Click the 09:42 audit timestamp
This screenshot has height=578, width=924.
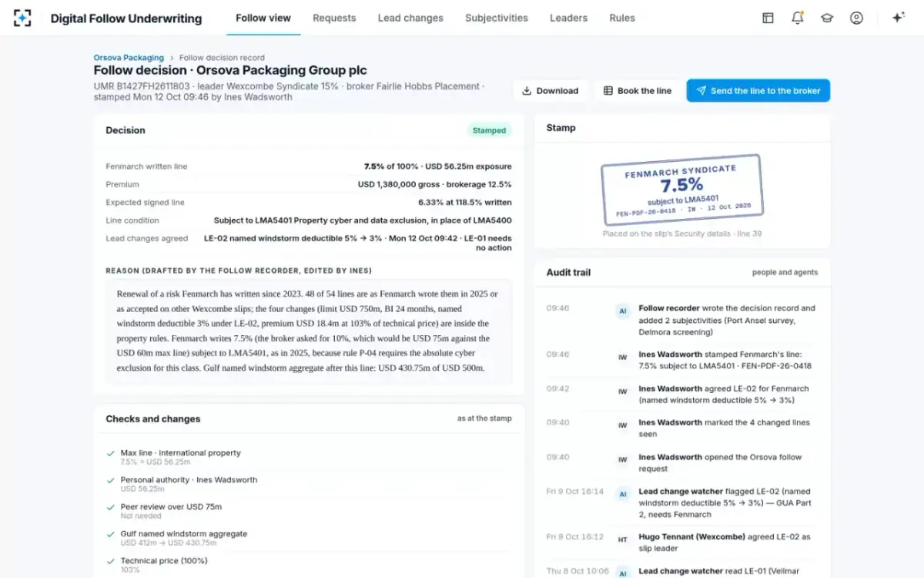[558, 389]
